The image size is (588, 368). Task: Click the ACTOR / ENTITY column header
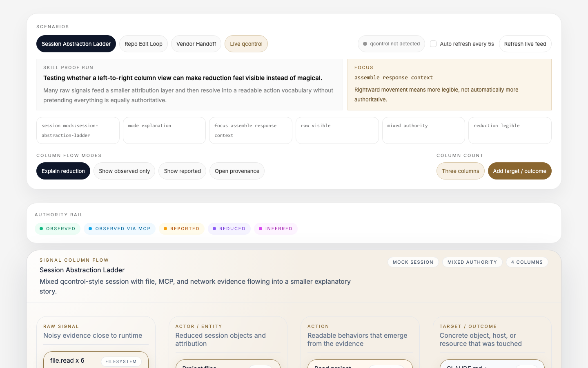pos(199,326)
